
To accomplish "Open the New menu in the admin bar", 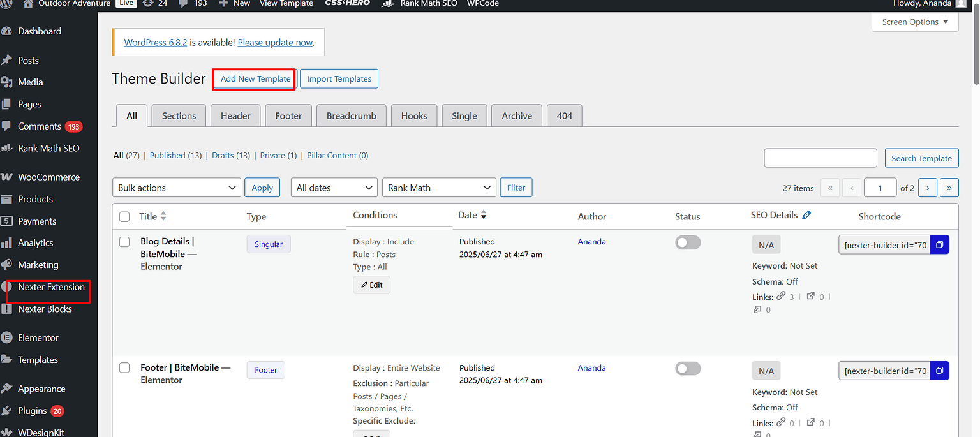I will (234, 4).
